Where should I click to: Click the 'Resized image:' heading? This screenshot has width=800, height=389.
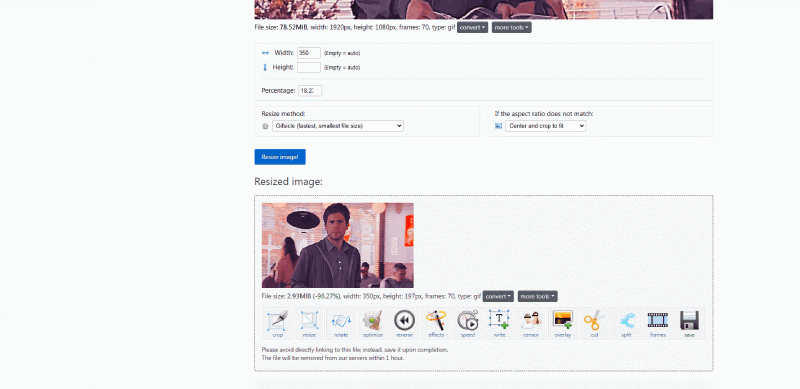coord(288,182)
